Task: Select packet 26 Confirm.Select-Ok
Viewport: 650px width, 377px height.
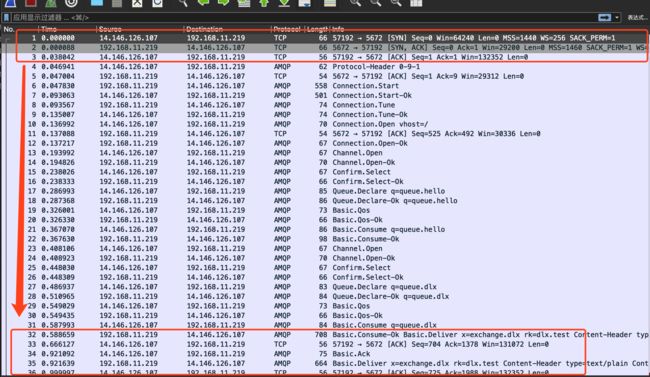Action: 325,277
